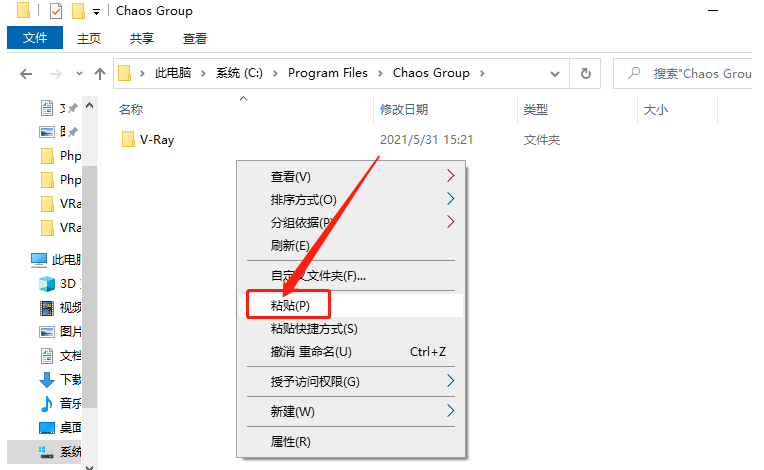Switch to the Share (共享) ribbon tab
The width and height of the screenshot is (764, 470).
coord(142,38)
